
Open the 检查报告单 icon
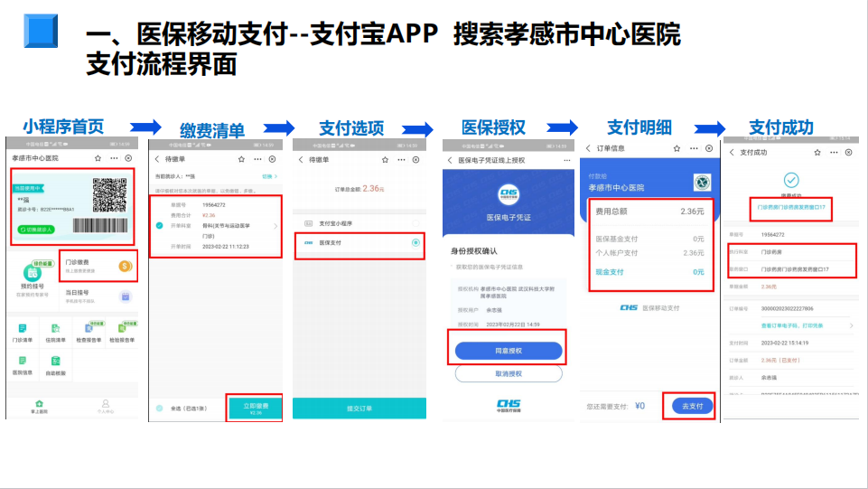coord(89,328)
